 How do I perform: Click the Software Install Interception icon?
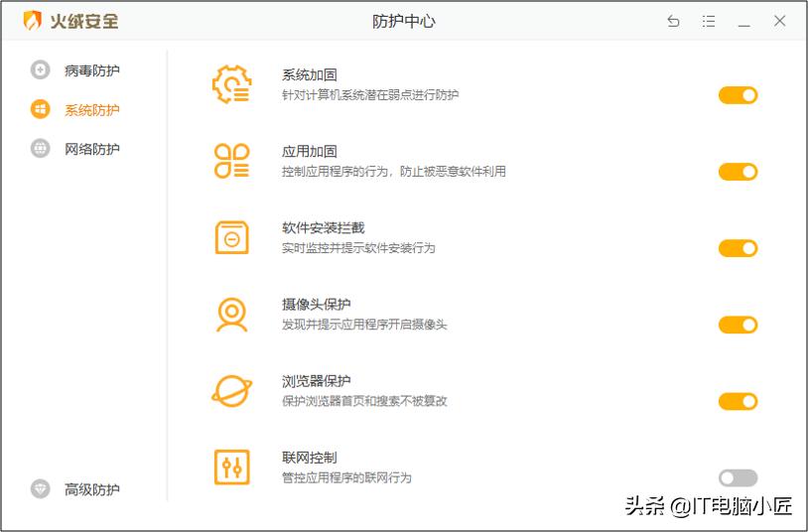click(231, 237)
